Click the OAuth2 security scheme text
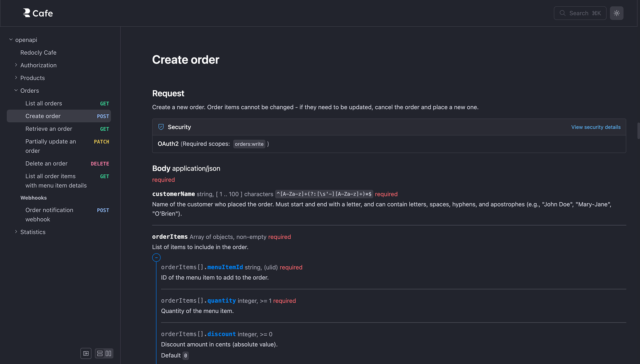The width and height of the screenshot is (640, 364). (168, 144)
